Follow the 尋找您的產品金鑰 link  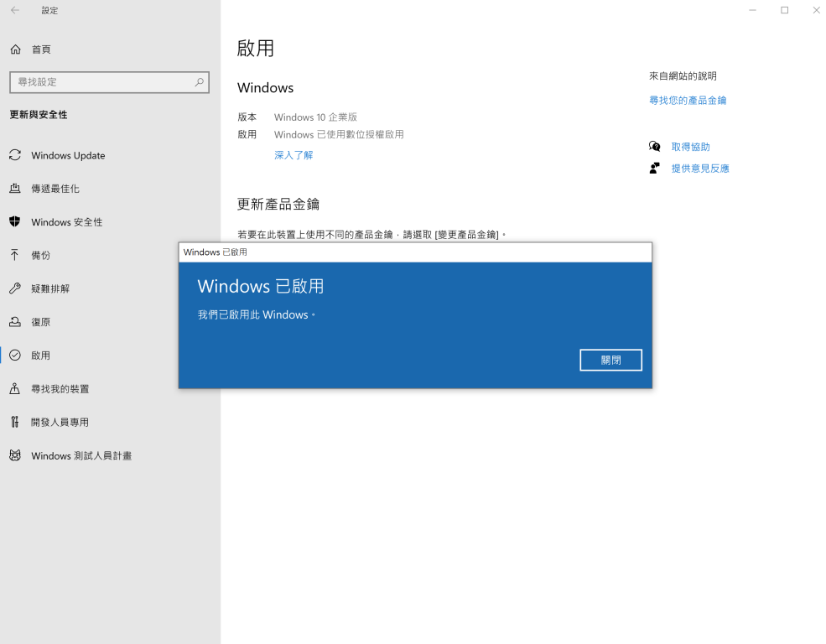click(x=688, y=101)
